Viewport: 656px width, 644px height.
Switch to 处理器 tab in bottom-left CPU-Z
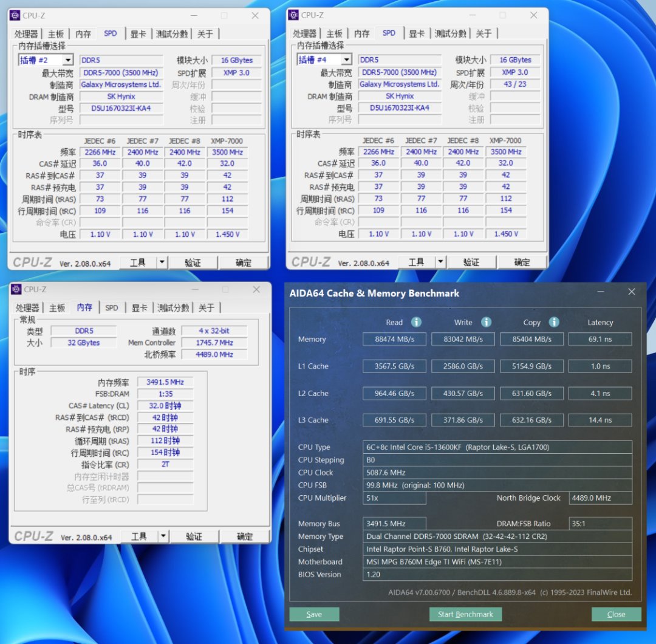click(x=27, y=308)
